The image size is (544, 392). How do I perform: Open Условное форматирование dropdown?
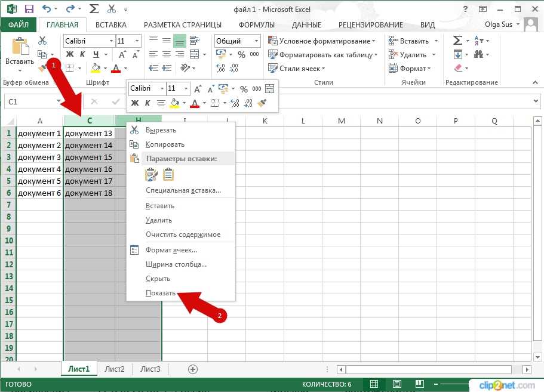coord(322,41)
